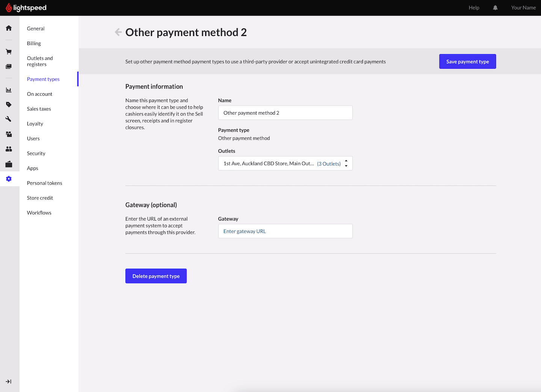Focus the Gateway URL input field

285,231
